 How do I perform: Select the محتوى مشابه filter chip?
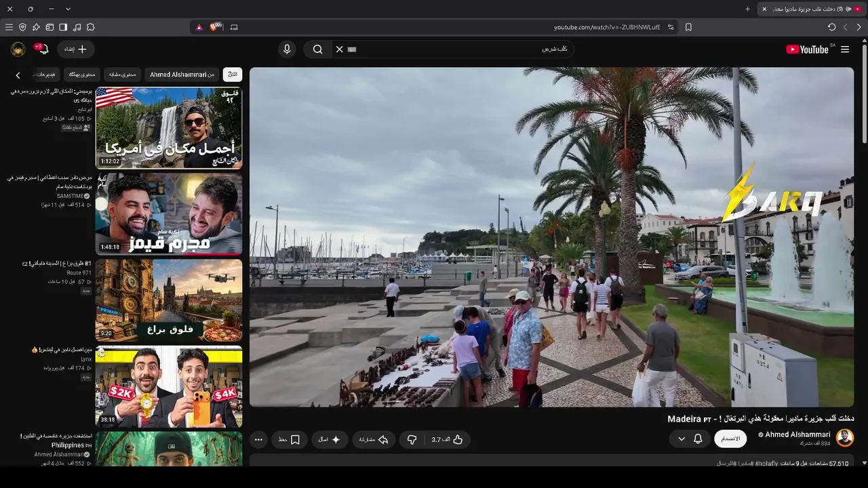pyautogui.click(x=123, y=75)
